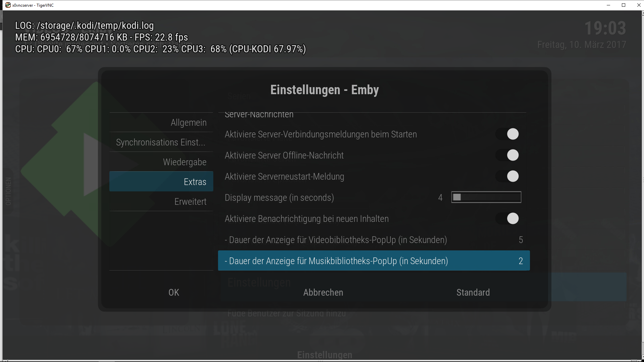The width and height of the screenshot is (644, 362).
Task: Select Musikbibliotheks-PopUp duration setting row
Action: pyautogui.click(x=374, y=261)
